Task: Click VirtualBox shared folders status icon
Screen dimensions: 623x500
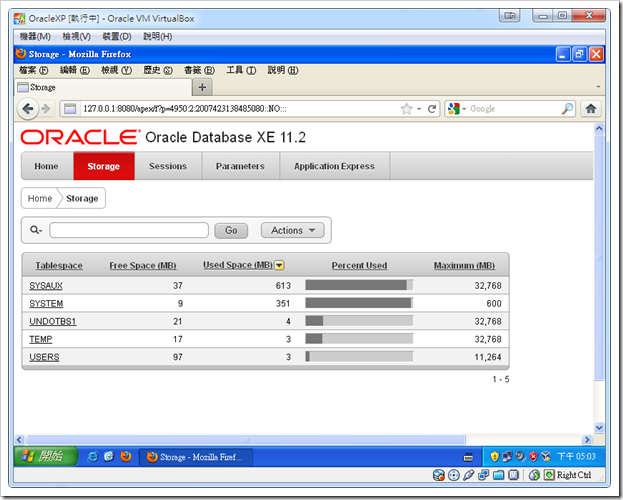Action: (499, 475)
